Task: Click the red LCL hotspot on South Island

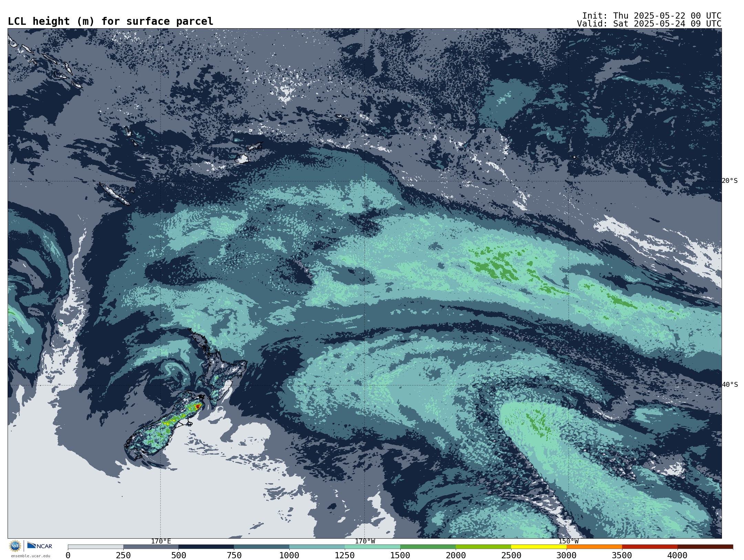Action: click(198, 406)
